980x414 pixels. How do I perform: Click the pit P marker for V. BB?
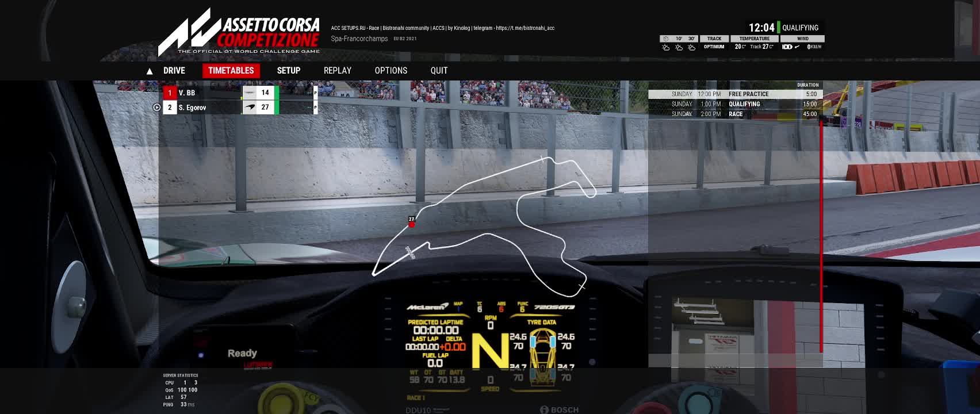tap(315, 93)
